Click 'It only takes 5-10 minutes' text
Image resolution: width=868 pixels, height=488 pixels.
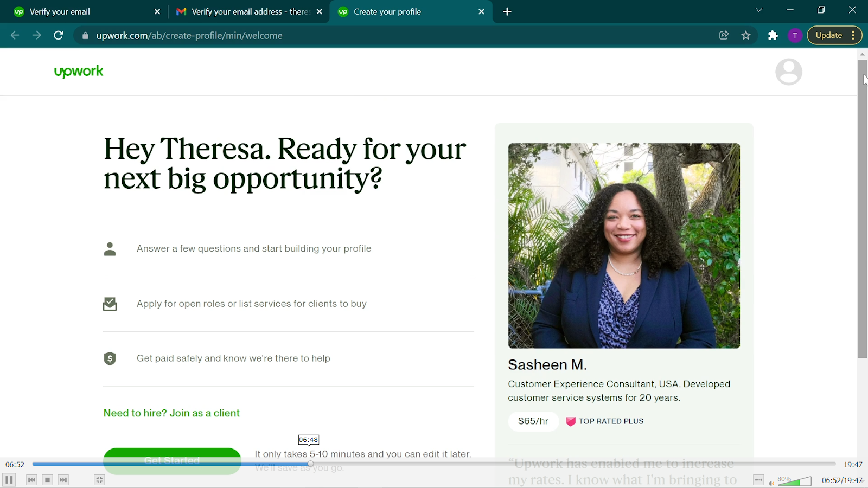[363, 454]
